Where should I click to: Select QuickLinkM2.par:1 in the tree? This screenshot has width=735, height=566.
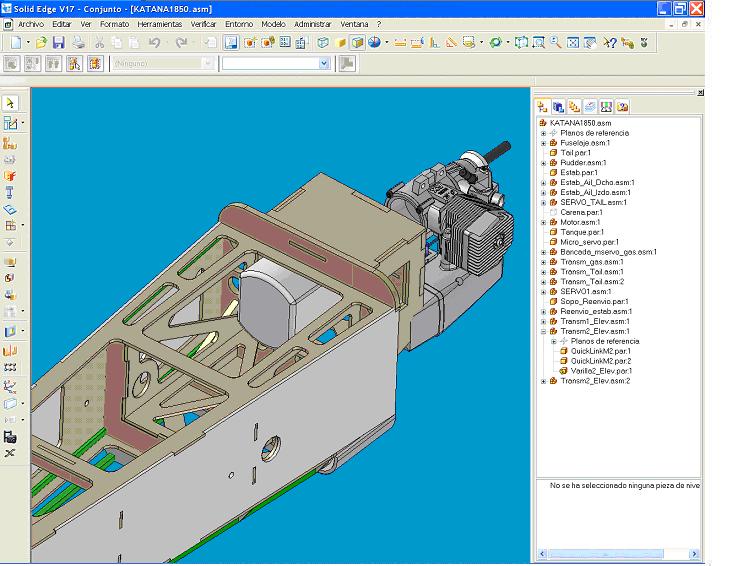pos(600,351)
